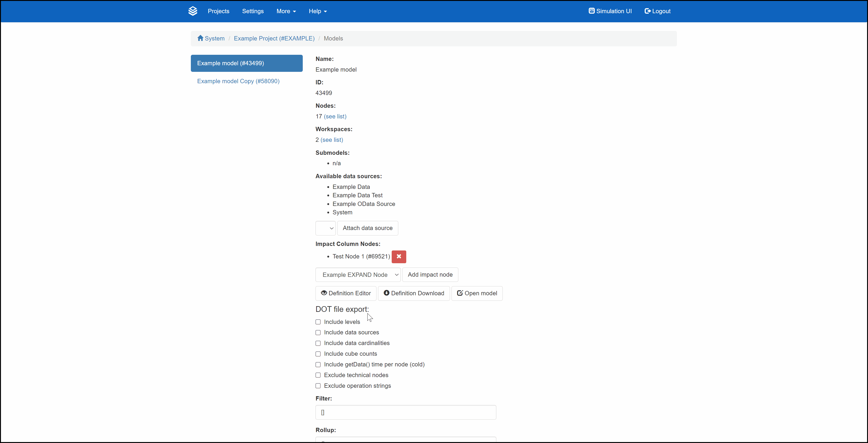
Task: Remove Test Node 1 with red X
Action: (x=399, y=257)
